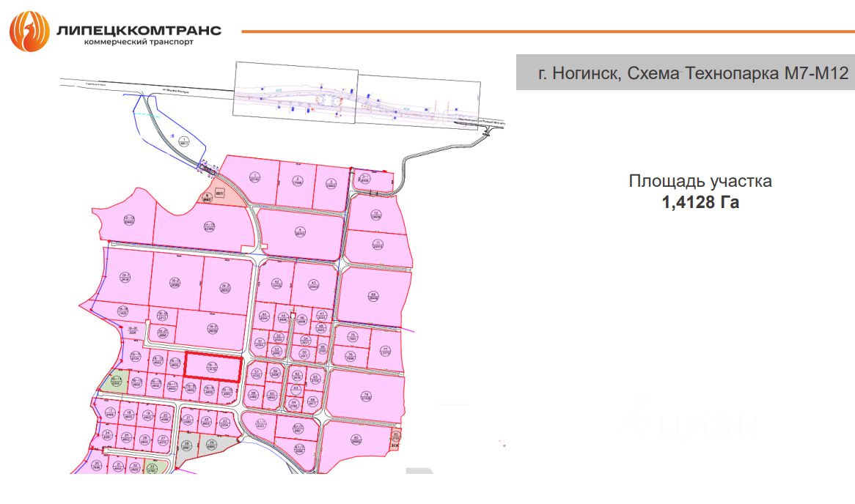
Task: Click plot number 42 circle marker
Action: point(276,283)
